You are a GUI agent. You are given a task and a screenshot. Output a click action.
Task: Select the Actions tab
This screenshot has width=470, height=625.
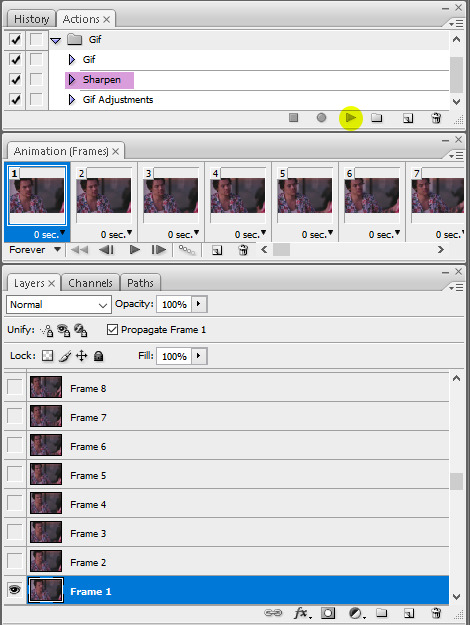[81, 19]
